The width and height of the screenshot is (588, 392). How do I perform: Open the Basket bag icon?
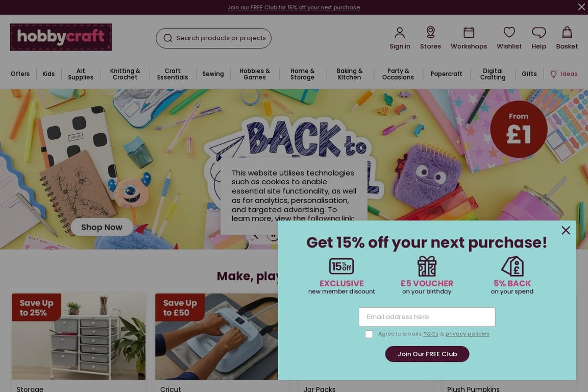pos(567,33)
